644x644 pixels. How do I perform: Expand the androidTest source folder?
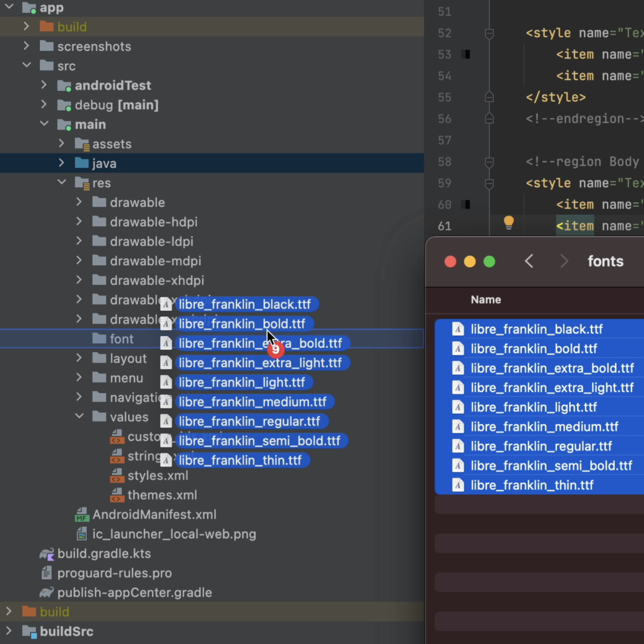coord(44,85)
